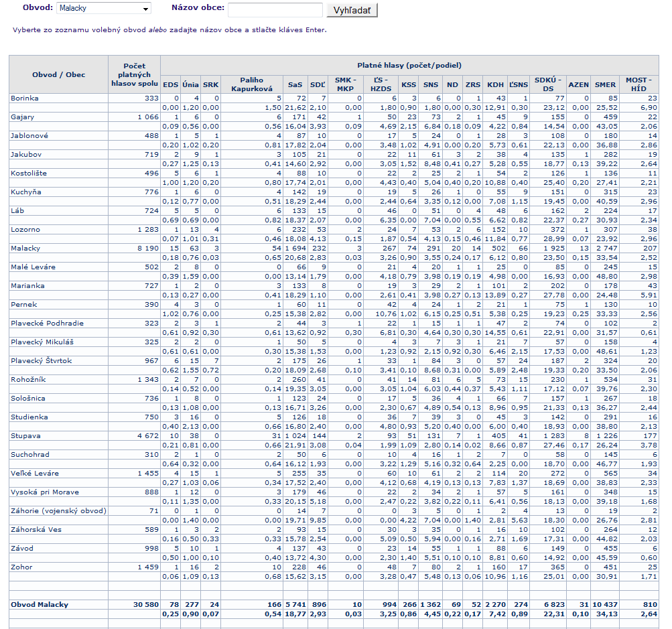Image resolution: width=672 pixels, height=629 pixels.
Task: Click the Obvod Malacky totals row label
Action: click(40, 604)
